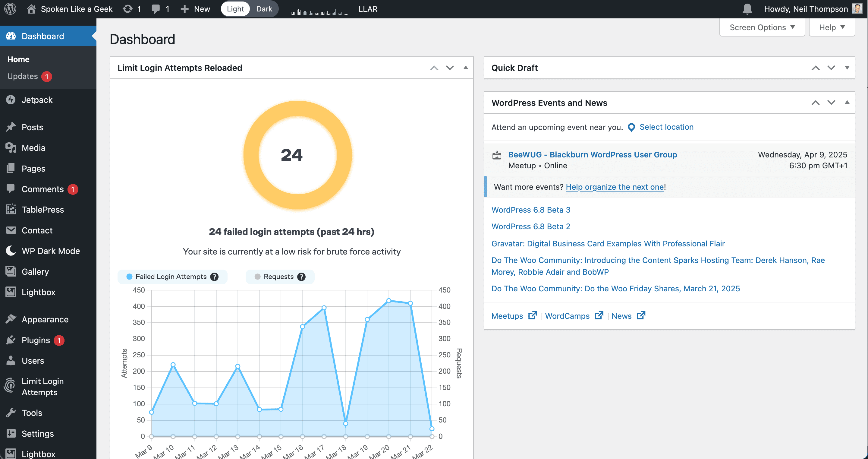Image resolution: width=868 pixels, height=459 pixels.
Task: Open updates via refresh icon in admin bar
Action: [x=128, y=9]
